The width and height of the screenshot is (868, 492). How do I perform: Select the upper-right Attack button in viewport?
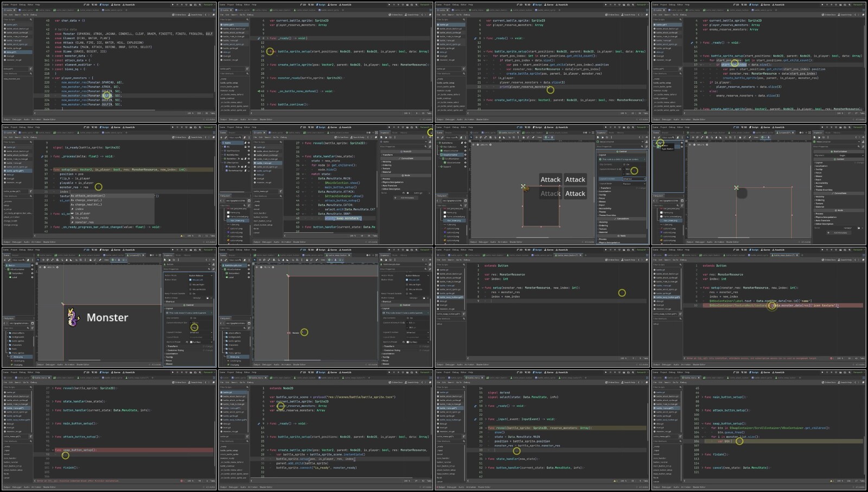click(x=575, y=180)
